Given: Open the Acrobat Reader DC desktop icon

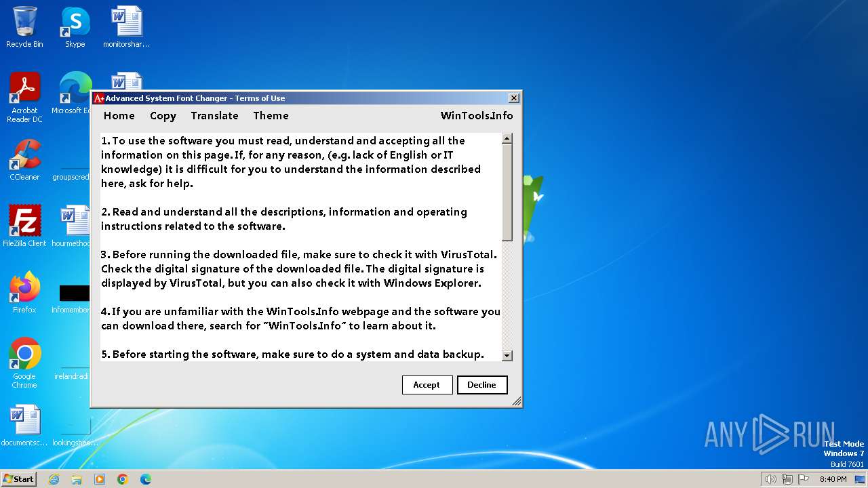Looking at the screenshot, I should (24, 98).
